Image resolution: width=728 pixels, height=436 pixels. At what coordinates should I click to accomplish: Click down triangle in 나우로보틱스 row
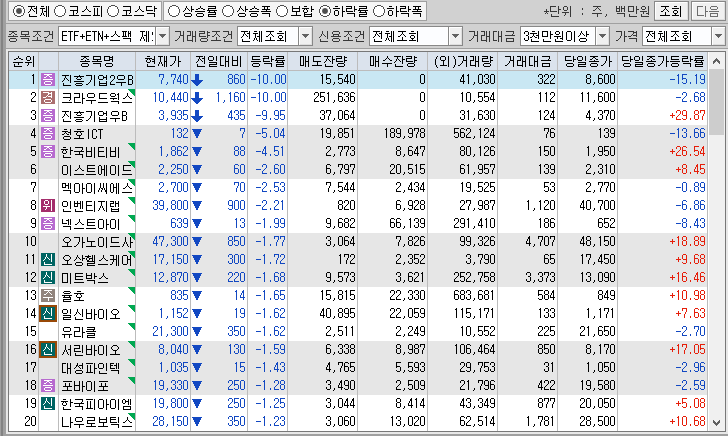[x=197, y=422]
